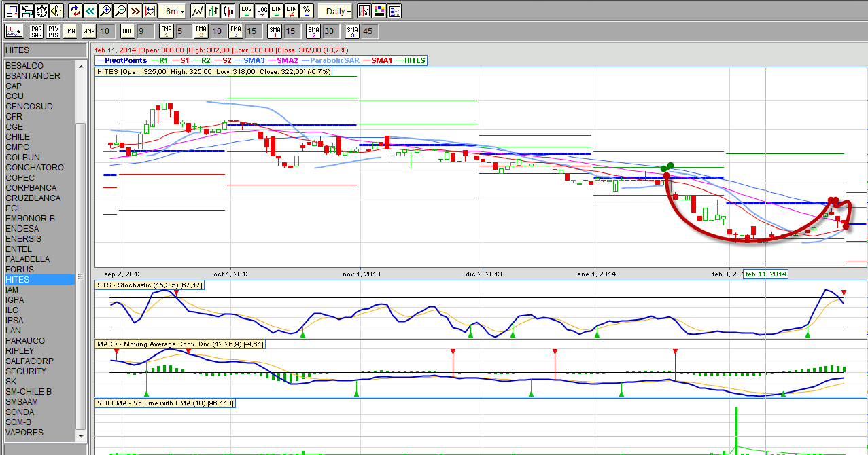Click the symbol list scroll up arrow
This screenshot has width=868, height=455.
(80, 66)
